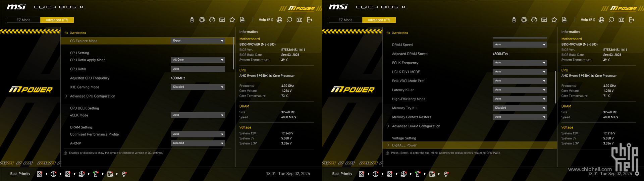The width and height of the screenshot is (644, 181).
Task: Click Help (F1) in right BIOS
Action: pyautogui.click(x=588, y=20)
